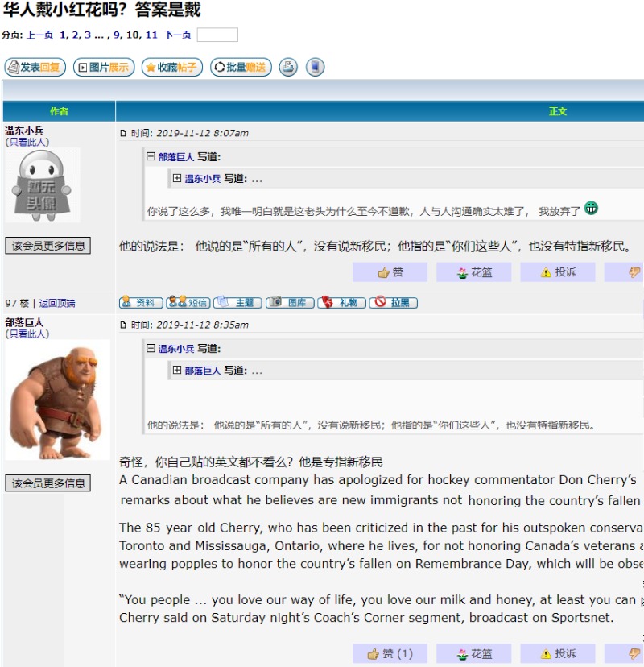Screen dimensions: 644x667
Task: Click the mobile phone icon in the toolbar
Action: pos(315,67)
